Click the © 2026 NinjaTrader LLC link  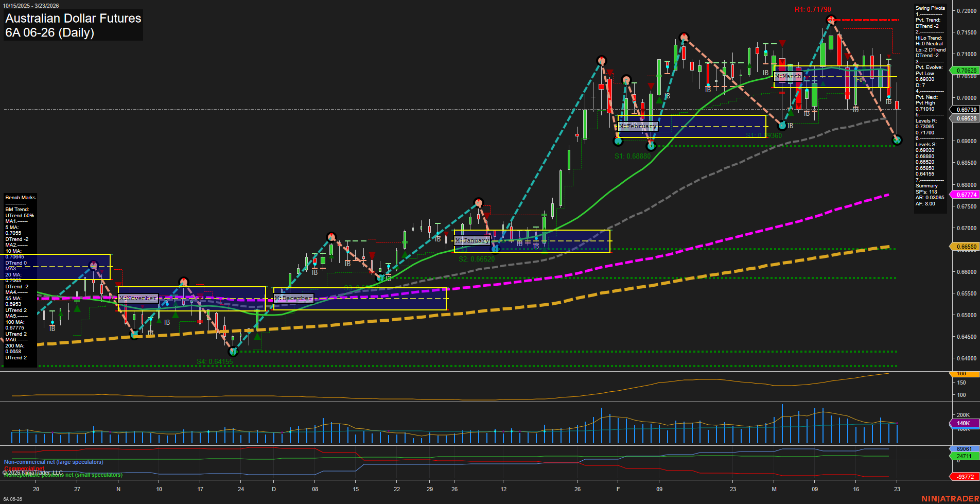[x=32, y=472]
